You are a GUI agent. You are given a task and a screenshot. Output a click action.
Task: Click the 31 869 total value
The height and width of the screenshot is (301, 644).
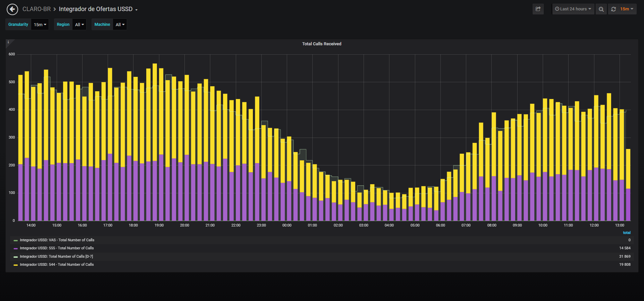point(625,257)
